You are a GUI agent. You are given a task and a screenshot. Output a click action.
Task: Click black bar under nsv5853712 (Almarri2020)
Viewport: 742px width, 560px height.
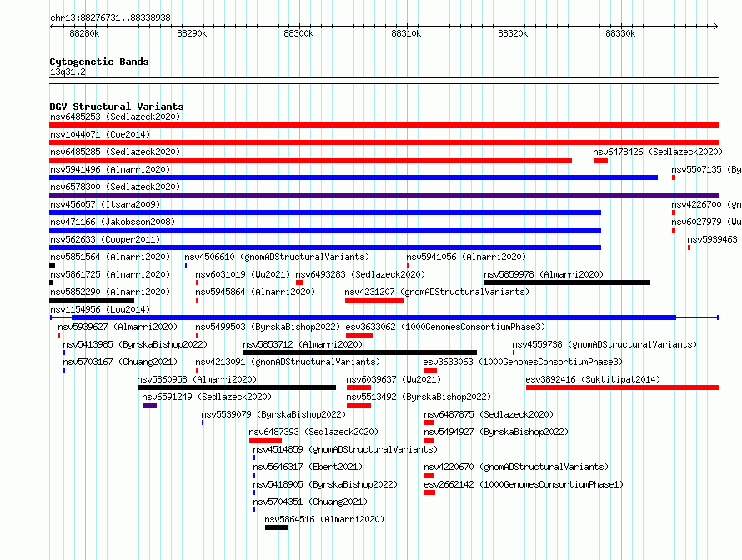(360, 352)
